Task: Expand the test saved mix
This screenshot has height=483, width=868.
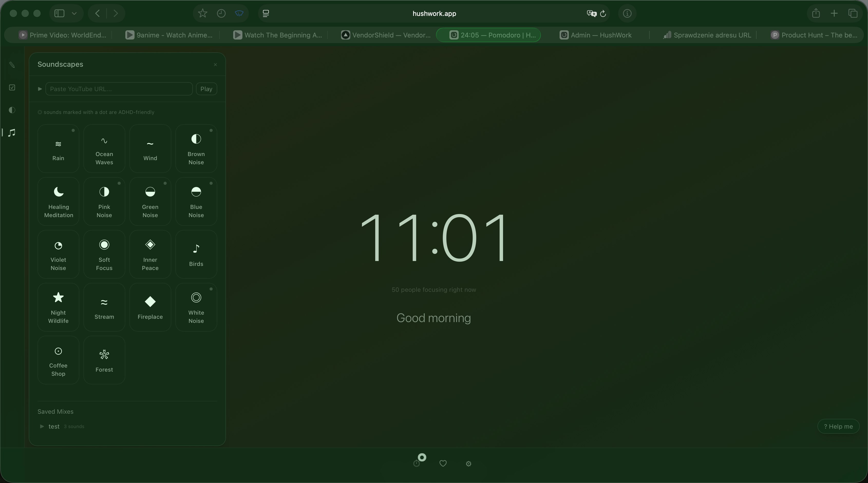Action: [x=42, y=427]
